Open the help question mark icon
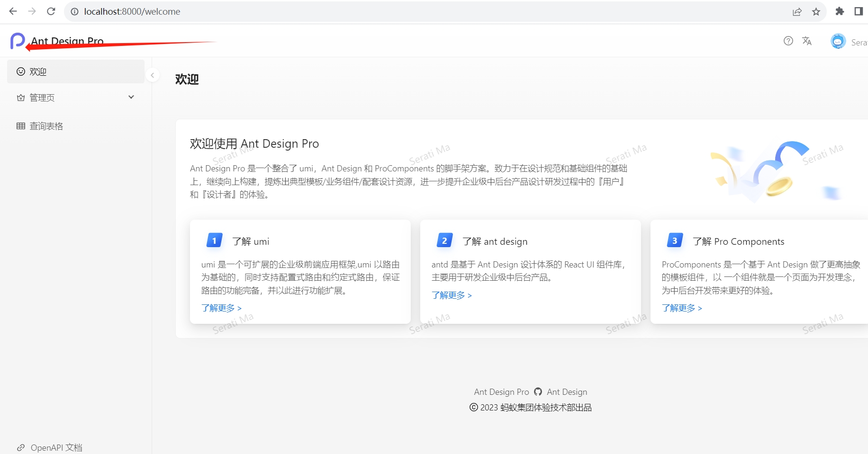Image resolution: width=868 pixels, height=454 pixels. [x=788, y=41]
